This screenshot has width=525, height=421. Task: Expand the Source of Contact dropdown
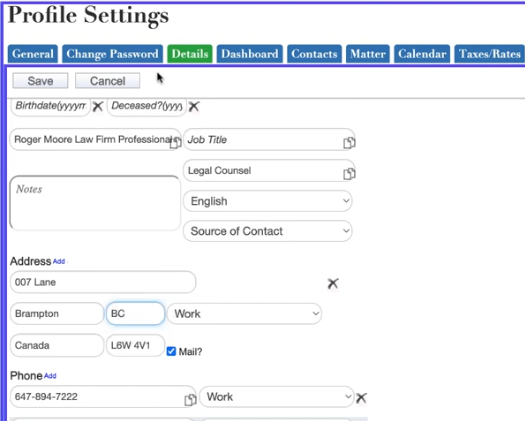pos(268,231)
